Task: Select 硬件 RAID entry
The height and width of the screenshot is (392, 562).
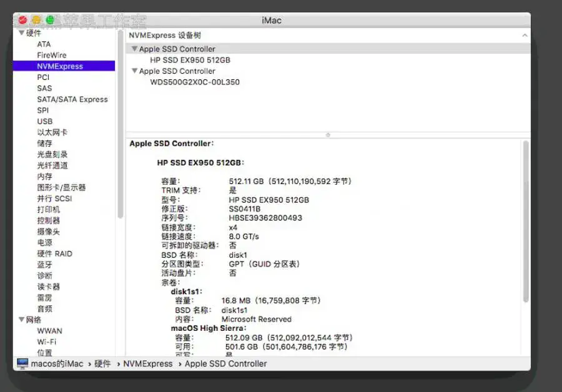Action: pos(54,253)
